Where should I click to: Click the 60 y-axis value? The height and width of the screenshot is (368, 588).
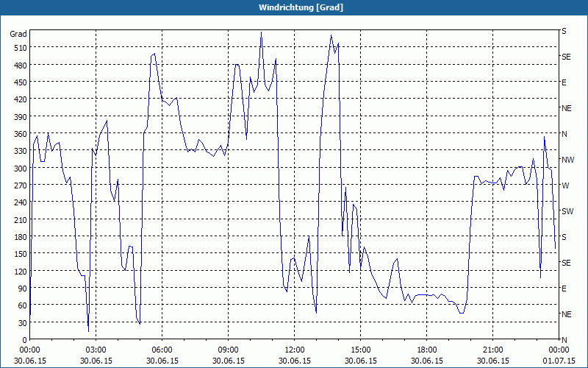(23, 305)
